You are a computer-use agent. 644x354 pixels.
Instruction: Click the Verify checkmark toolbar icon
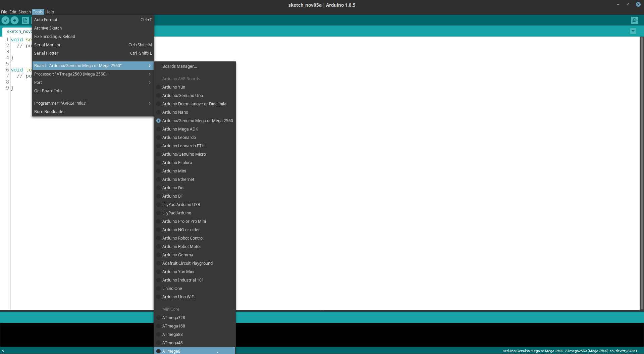click(5, 20)
